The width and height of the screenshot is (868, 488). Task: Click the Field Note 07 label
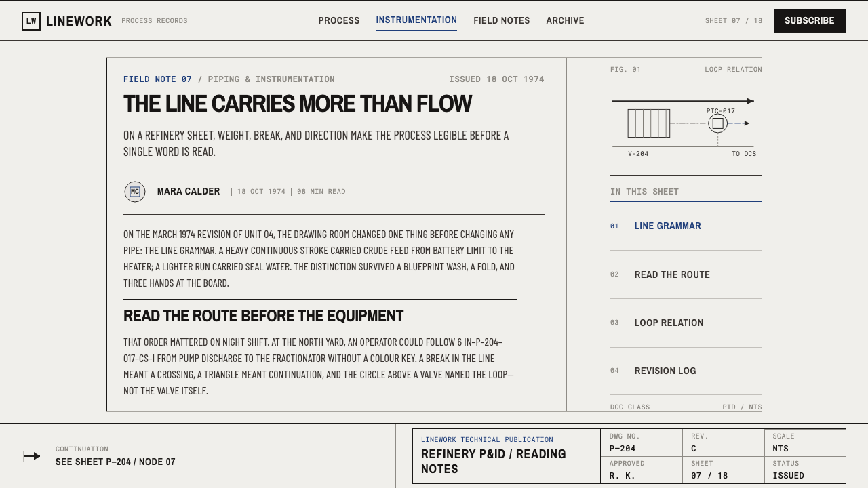tap(157, 79)
